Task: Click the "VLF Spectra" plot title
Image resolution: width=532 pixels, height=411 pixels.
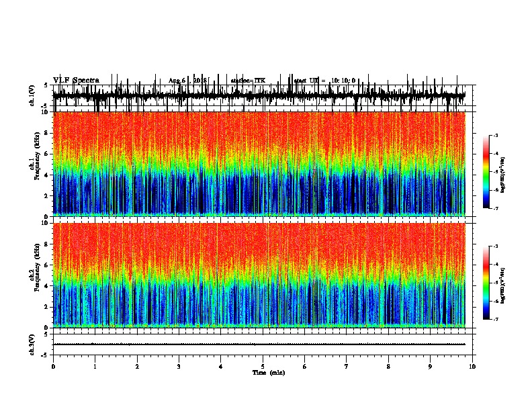Action: click(x=76, y=81)
